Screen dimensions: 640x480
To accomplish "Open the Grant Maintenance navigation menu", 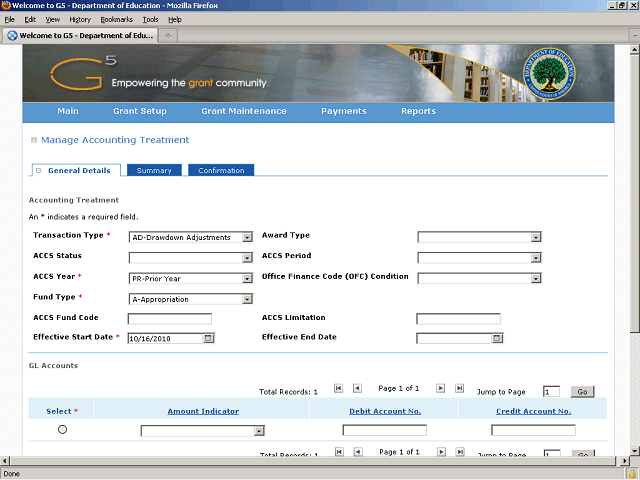I will pos(244,111).
